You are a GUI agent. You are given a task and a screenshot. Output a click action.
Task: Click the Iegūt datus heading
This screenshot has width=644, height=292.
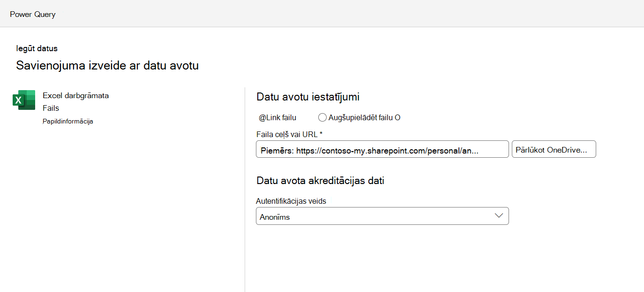click(x=37, y=48)
